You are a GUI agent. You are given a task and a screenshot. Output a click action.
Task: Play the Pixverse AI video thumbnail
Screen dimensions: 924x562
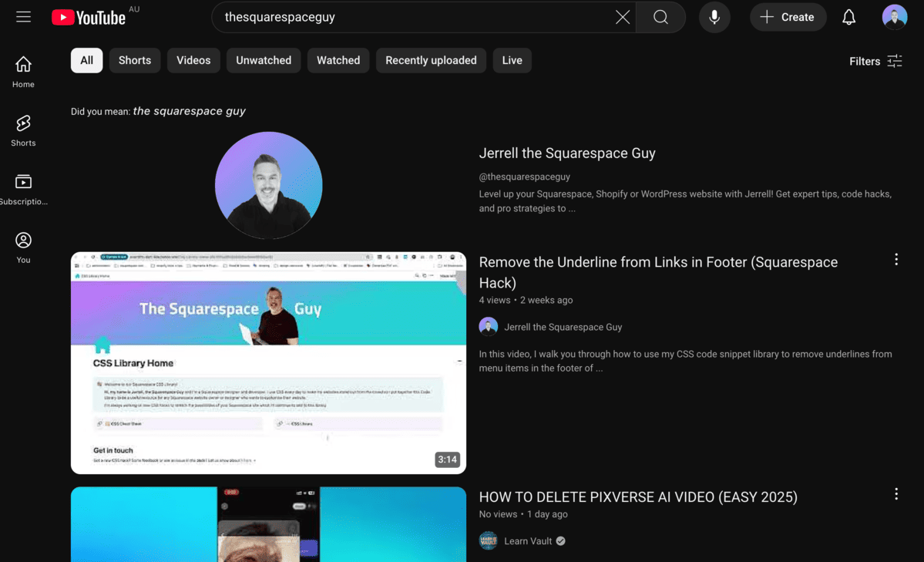268,524
